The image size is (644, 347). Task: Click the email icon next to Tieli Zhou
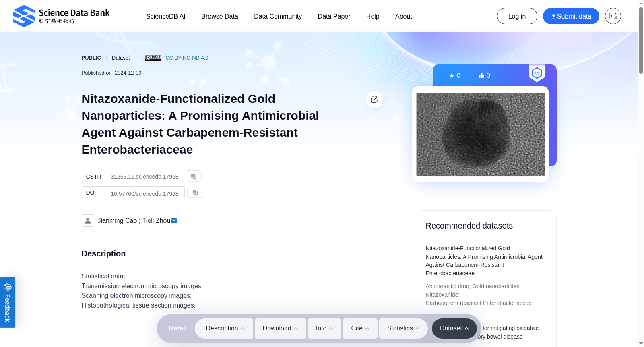coord(174,221)
